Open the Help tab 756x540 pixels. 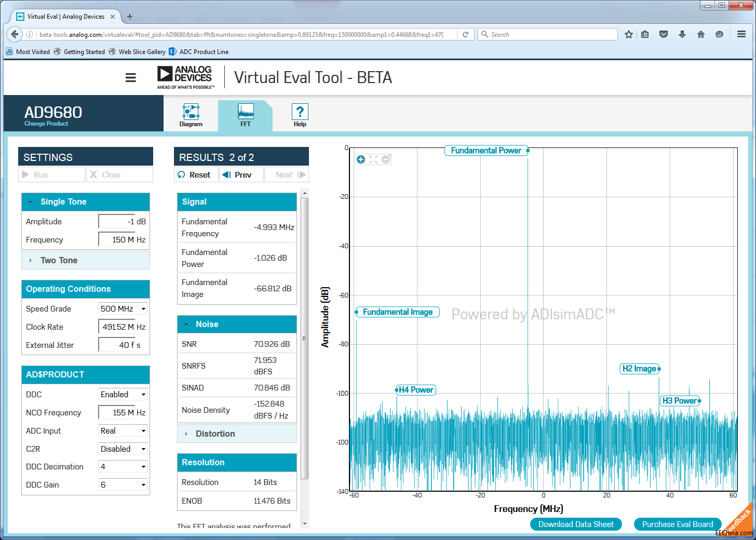tap(300, 115)
